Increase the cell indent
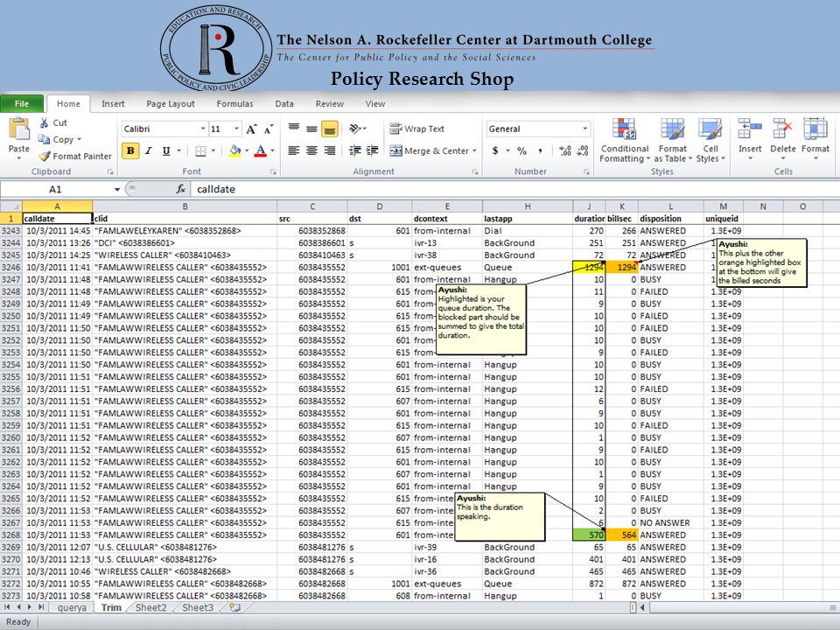This screenshot has width=840, height=630. point(373,150)
